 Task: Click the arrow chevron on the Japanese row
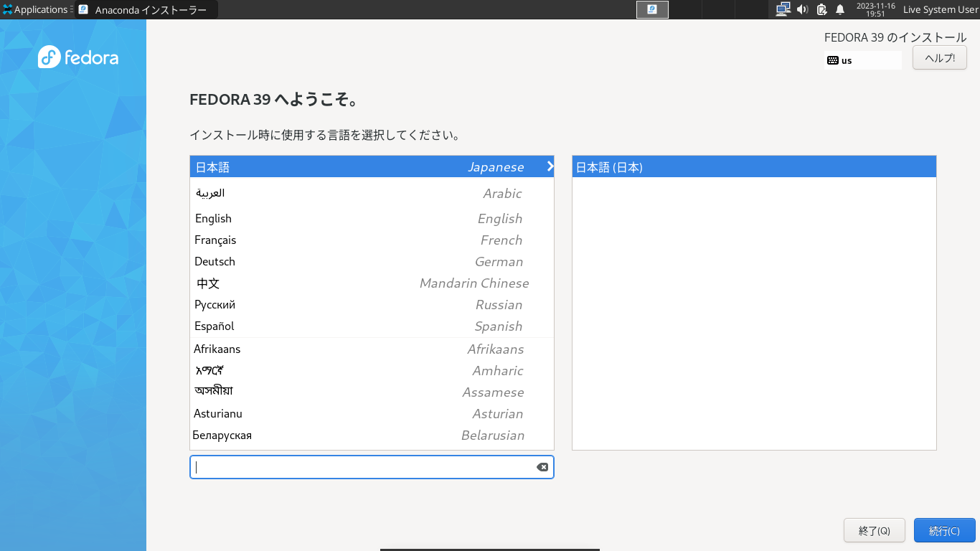click(x=550, y=166)
